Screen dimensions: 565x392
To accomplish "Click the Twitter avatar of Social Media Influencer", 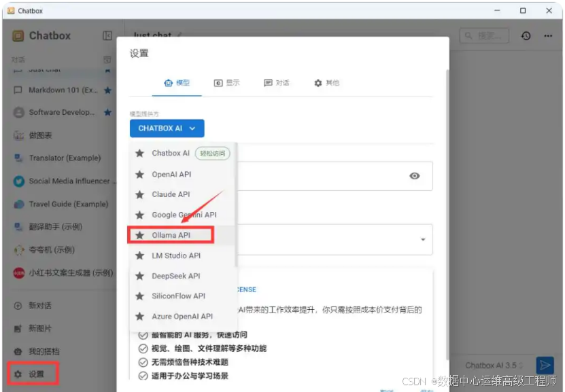I will (x=19, y=181).
